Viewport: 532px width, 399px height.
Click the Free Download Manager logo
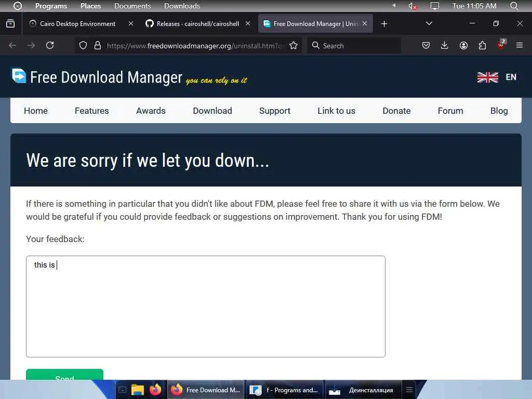(129, 77)
